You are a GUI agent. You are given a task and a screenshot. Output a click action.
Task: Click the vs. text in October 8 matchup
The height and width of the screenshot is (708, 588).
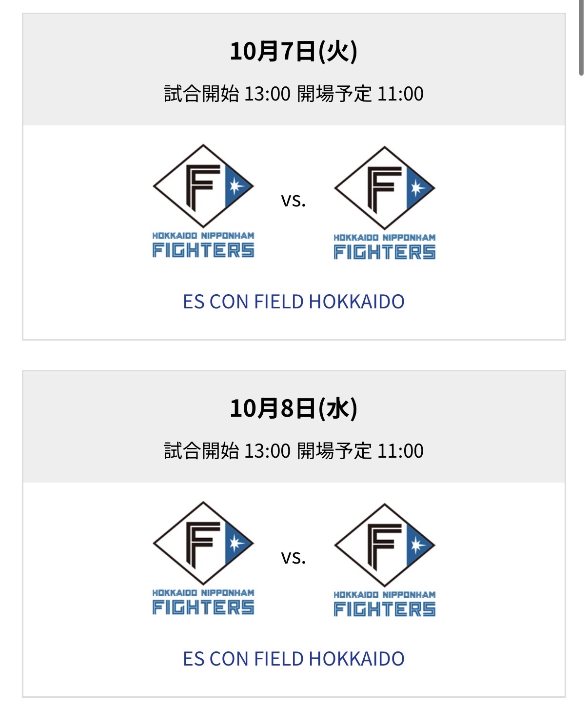pyautogui.click(x=294, y=558)
